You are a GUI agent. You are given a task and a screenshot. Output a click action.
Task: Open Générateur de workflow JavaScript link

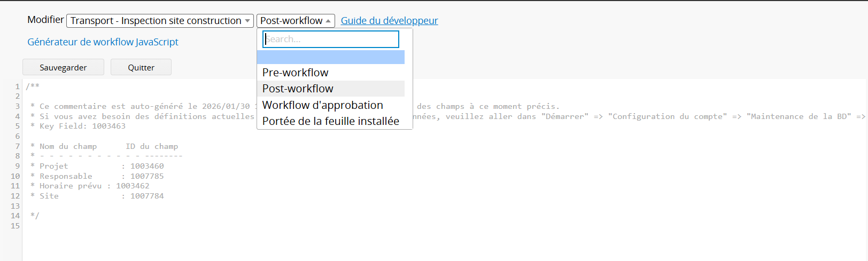(103, 42)
